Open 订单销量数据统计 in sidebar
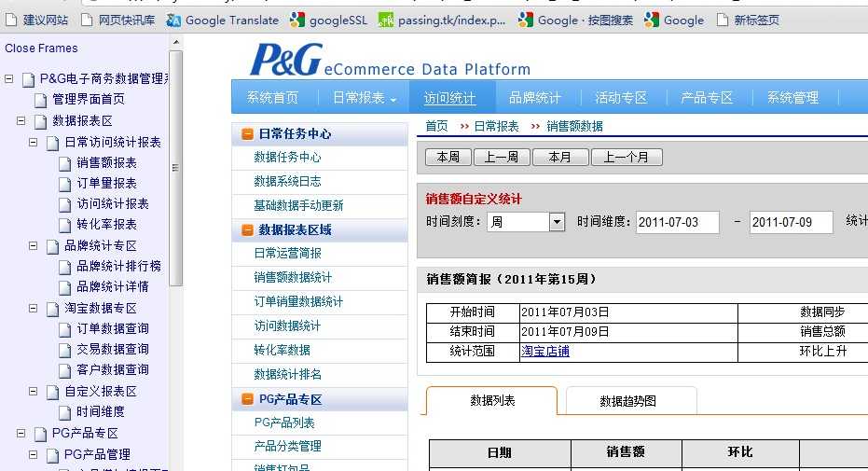The image size is (868, 471). coord(298,301)
